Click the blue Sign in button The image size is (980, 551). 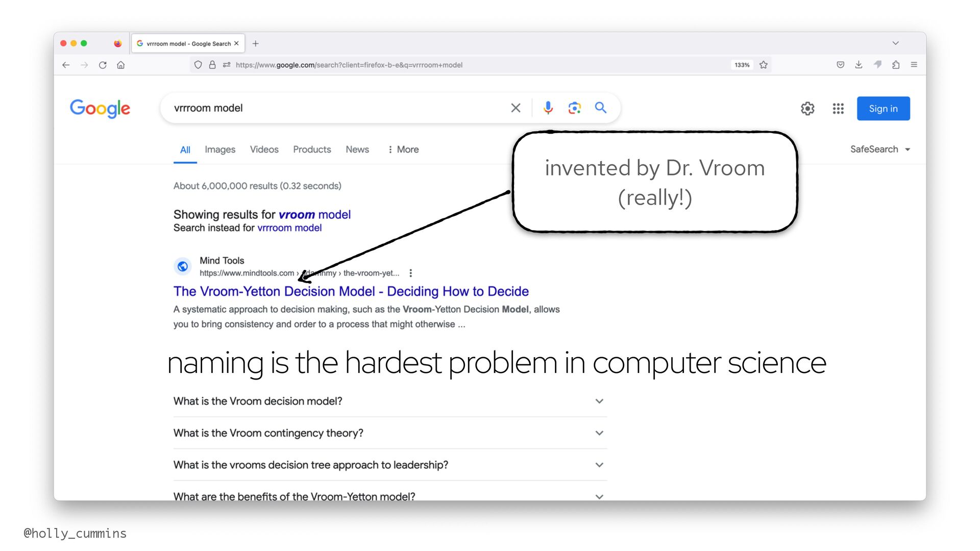tap(883, 109)
